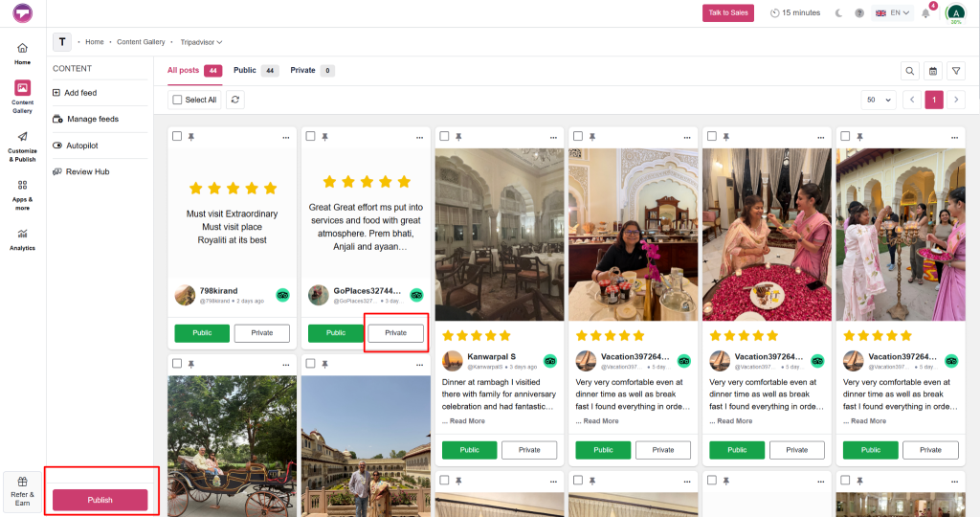Open the user profile avatar
The image size is (980, 517).
(956, 13)
